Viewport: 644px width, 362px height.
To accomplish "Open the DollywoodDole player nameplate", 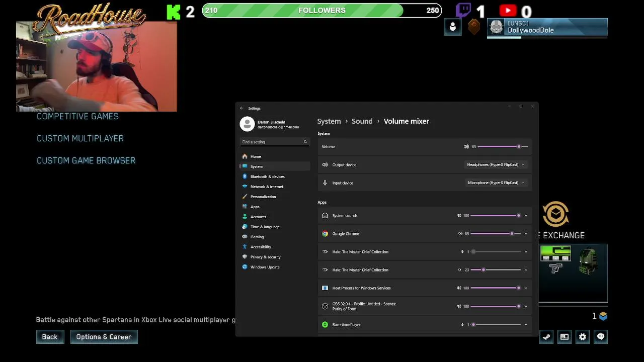I will (547, 27).
